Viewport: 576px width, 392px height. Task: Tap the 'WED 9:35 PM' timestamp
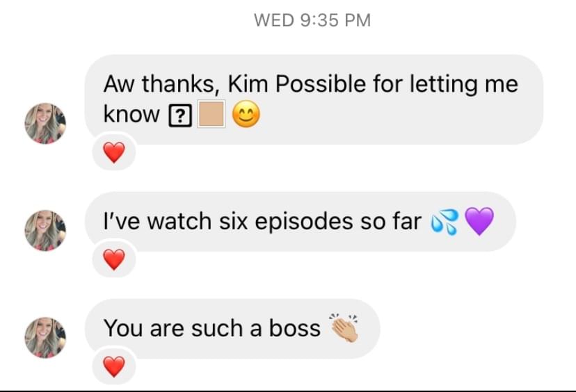tap(312, 20)
